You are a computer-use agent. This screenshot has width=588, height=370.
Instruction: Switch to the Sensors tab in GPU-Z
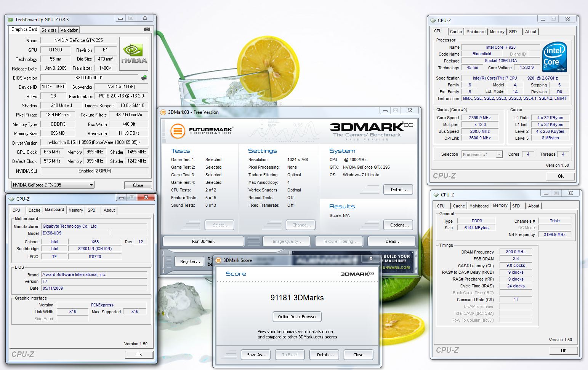coord(49,30)
